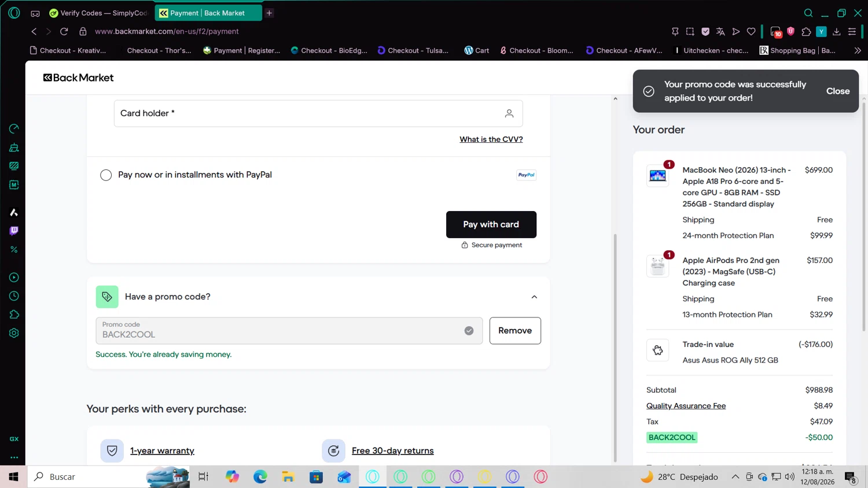Open the What is the CVV? link
This screenshot has height=488, width=868.
pos(491,139)
